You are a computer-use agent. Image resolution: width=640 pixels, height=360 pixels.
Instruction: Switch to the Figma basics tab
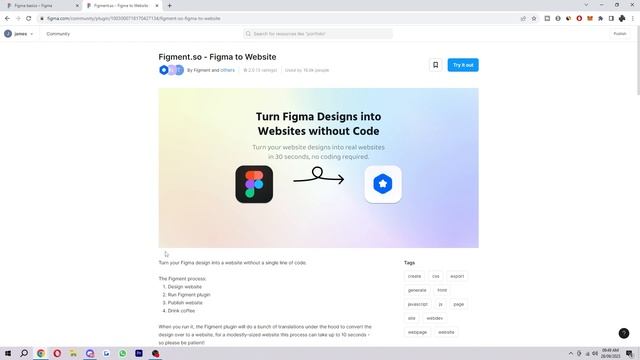point(41,6)
